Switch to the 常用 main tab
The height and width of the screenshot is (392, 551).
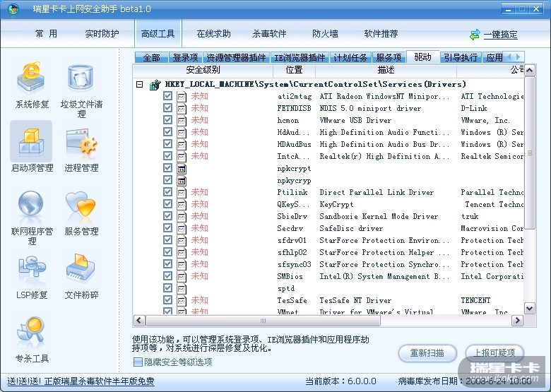point(46,34)
